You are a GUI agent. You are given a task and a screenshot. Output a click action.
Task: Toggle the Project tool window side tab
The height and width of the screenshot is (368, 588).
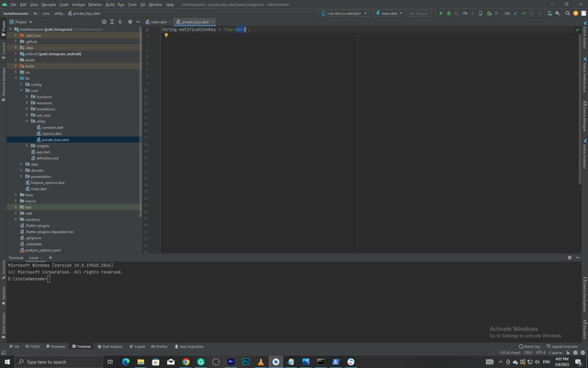tap(4, 29)
